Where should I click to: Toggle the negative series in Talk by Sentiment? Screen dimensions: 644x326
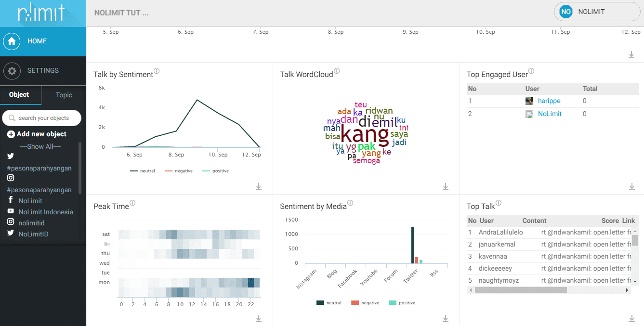tap(179, 171)
